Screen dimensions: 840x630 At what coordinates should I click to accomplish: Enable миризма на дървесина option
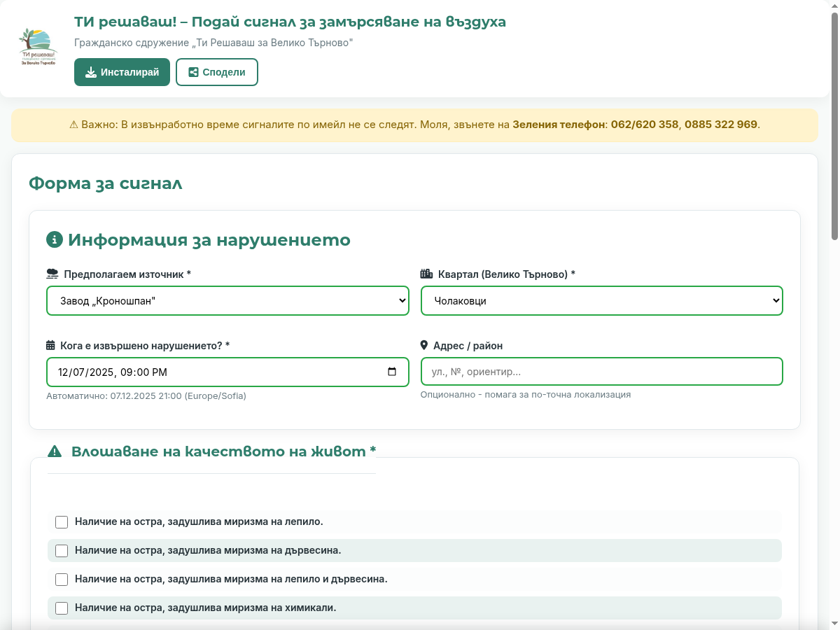[62, 550]
